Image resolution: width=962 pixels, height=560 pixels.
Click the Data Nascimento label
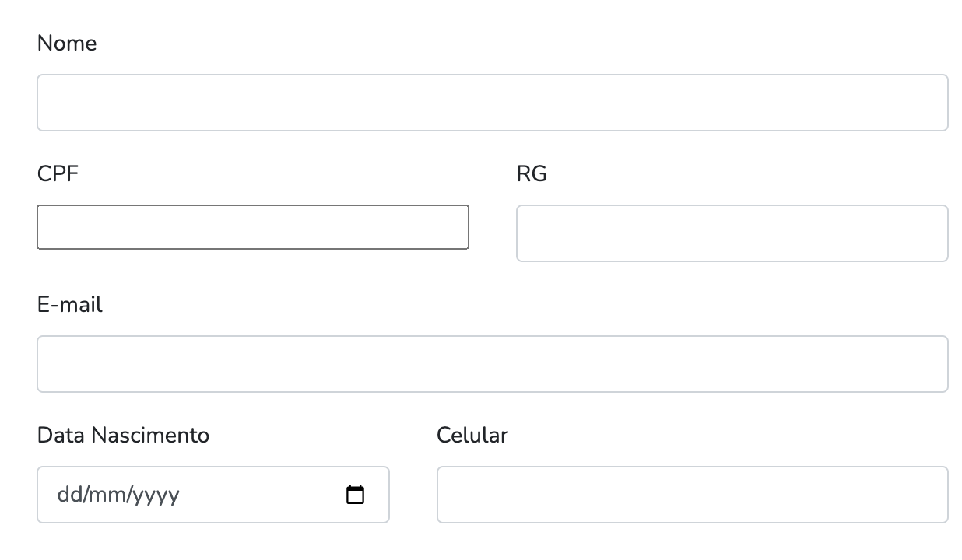click(x=123, y=436)
